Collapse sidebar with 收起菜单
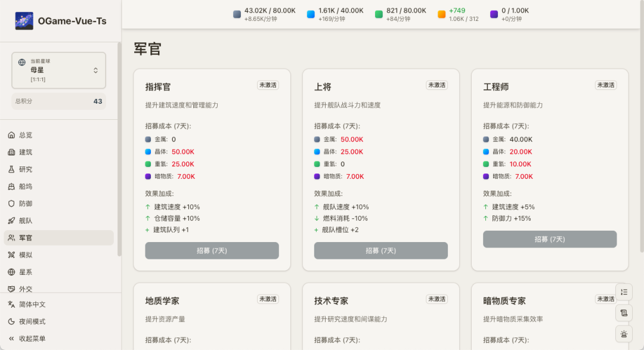 [32, 339]
